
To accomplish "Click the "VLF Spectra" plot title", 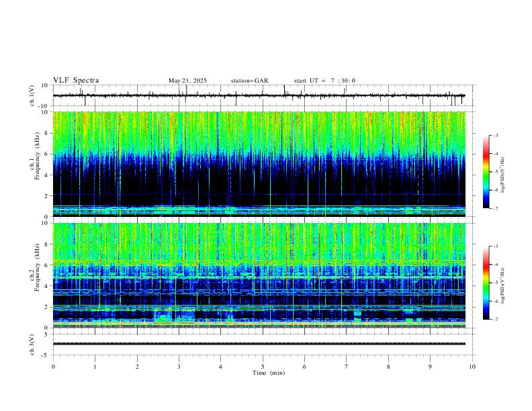I will (x=76, y=81).
